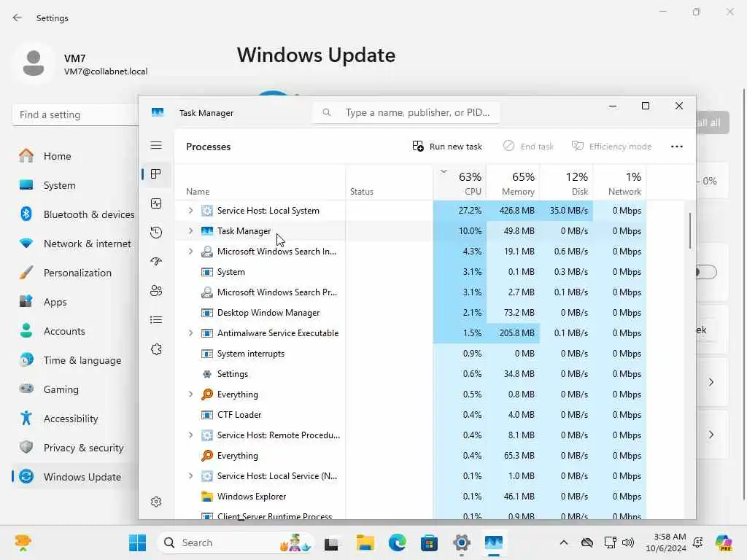The width and height of the screenshot is (747, 560).
Task: Click the Status column header
Action: [390, 183]
